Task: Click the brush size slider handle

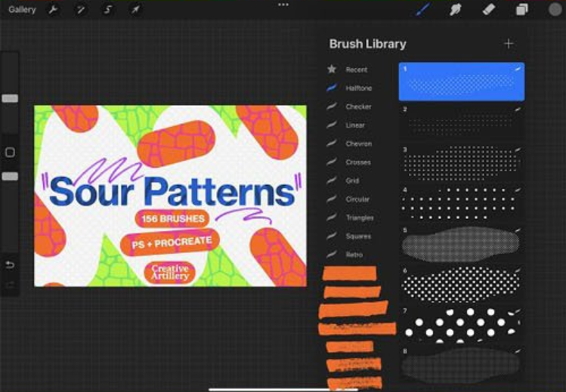Action: tap(10, 98)
